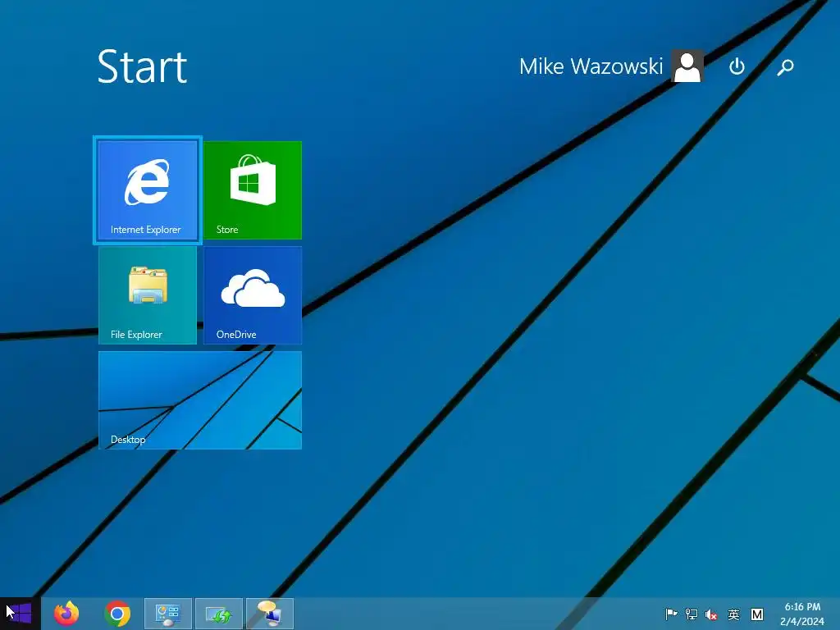Click the M input mode tray icon

[757, 614]
